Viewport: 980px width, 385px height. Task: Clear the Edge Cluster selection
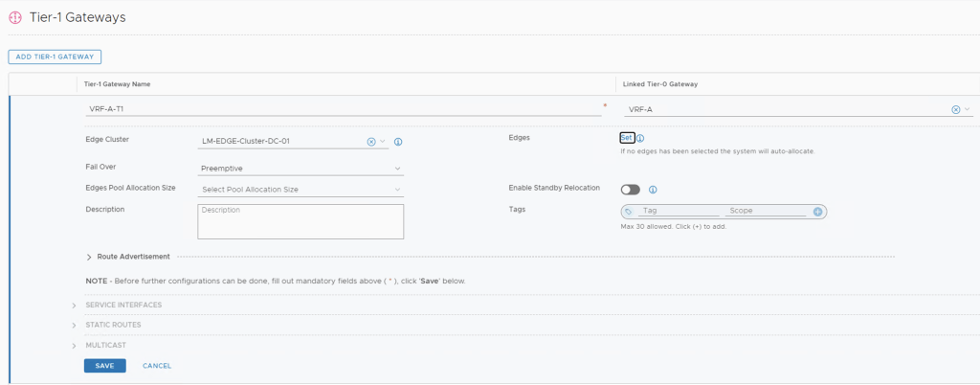tap(371, 142)
